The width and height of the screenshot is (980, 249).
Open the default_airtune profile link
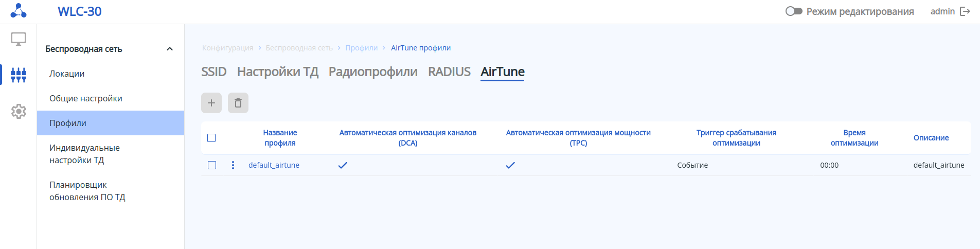pos(274,165)
